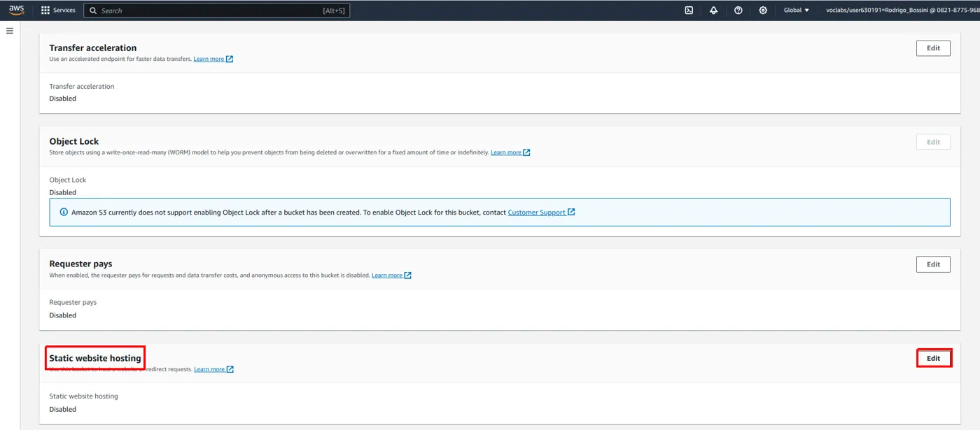Open Learn more link for Object Lock
The image size is (980, 430).
pos(510,152)
